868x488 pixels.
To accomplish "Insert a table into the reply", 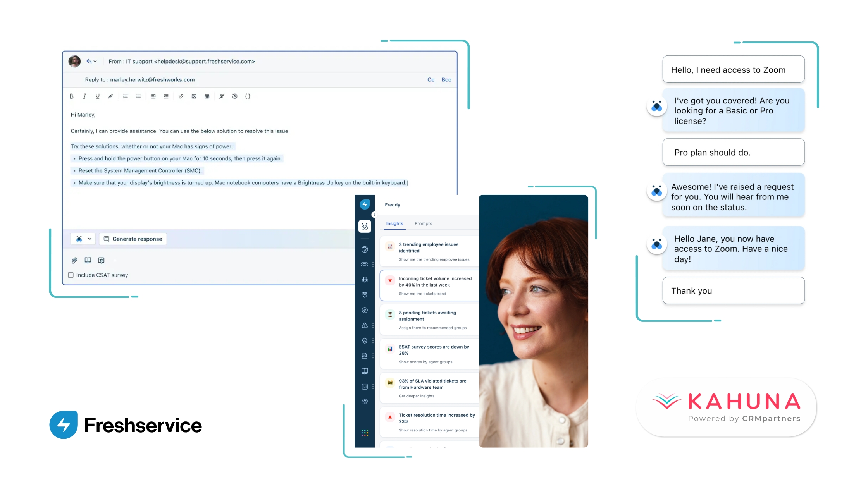I will click(207, 96).
